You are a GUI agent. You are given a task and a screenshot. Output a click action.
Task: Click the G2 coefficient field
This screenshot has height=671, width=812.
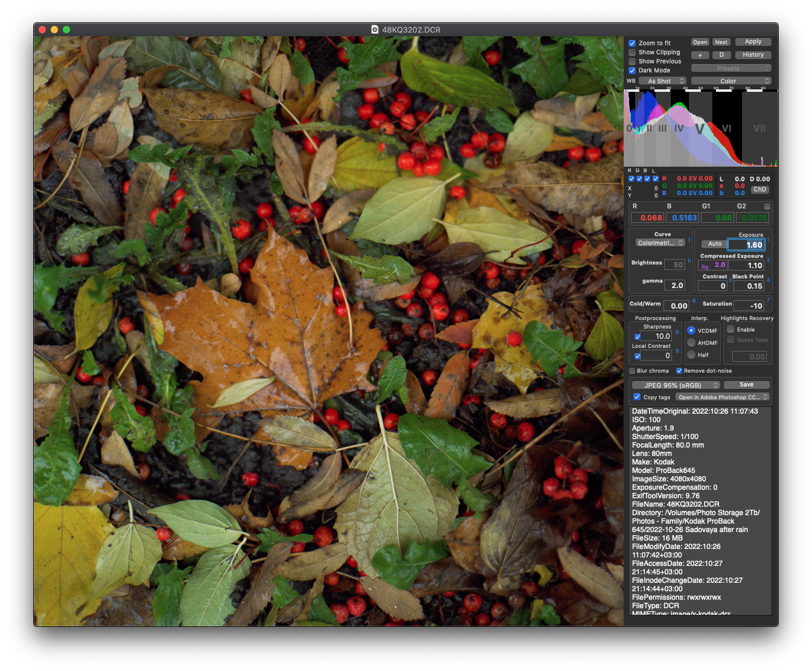(753, 218)
